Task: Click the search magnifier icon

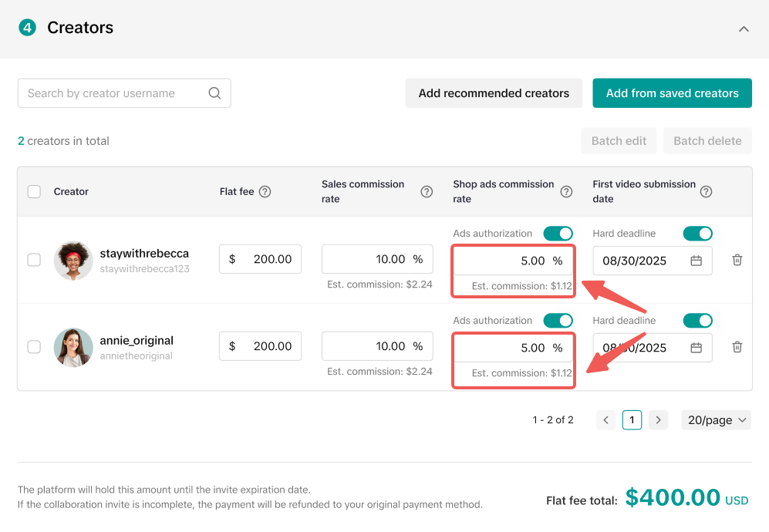Action: pos(214,93)
